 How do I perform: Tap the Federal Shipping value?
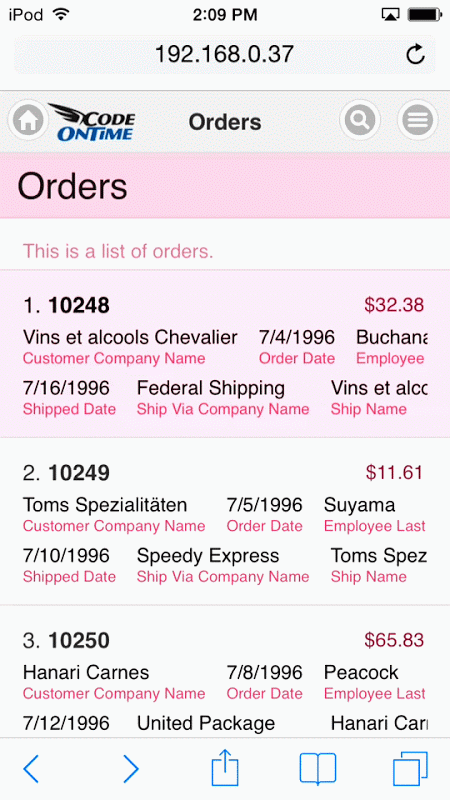[211, 388]
